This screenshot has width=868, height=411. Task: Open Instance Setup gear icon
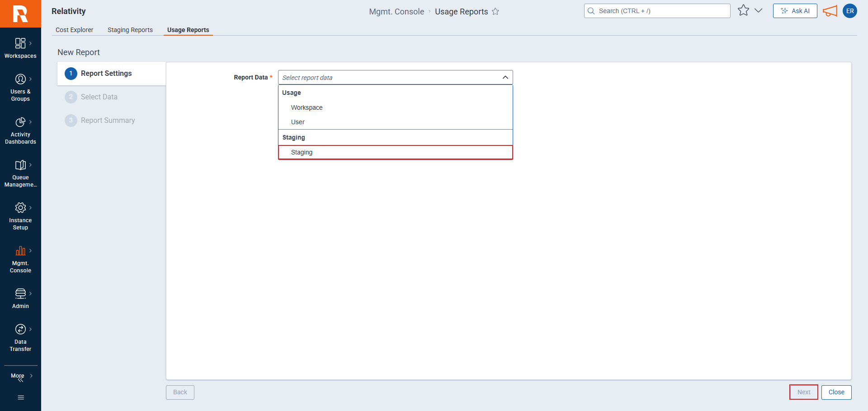(20, 208)
